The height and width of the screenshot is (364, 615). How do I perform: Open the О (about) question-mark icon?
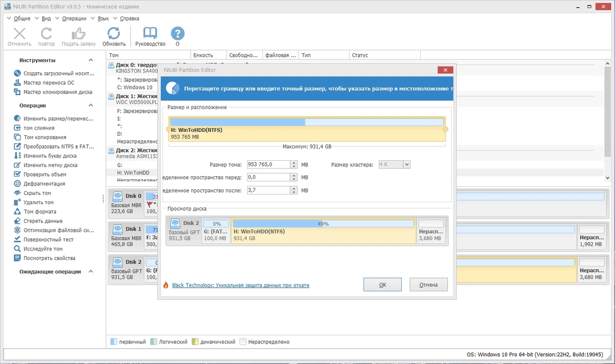(177, 37)
